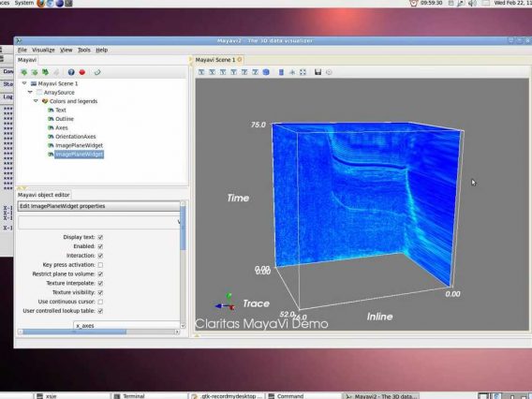Viewport: 532px width, 399px height.
Task: Open the x_axes plane orientation dropdown
Action: point(126,325)
